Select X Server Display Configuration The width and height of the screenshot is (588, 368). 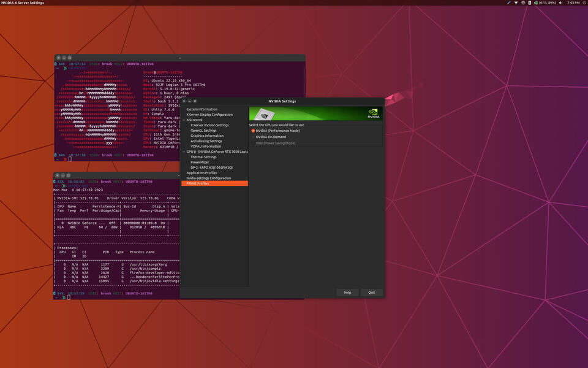coord(209,115)
